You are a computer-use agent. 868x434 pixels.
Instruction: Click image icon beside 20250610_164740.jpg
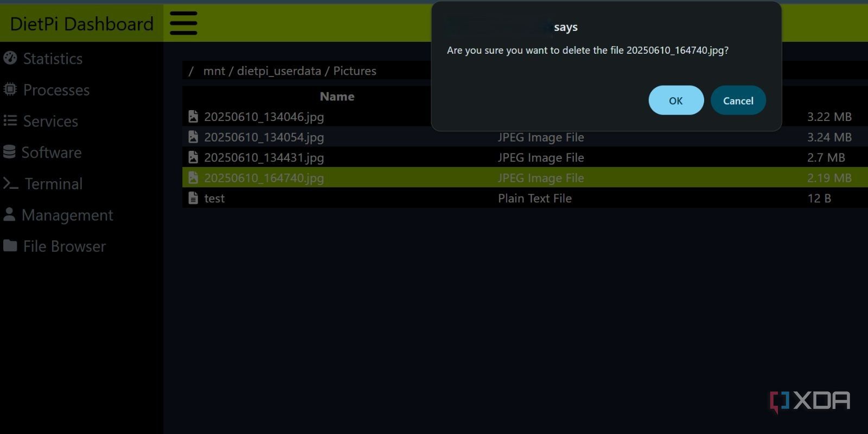193,177
